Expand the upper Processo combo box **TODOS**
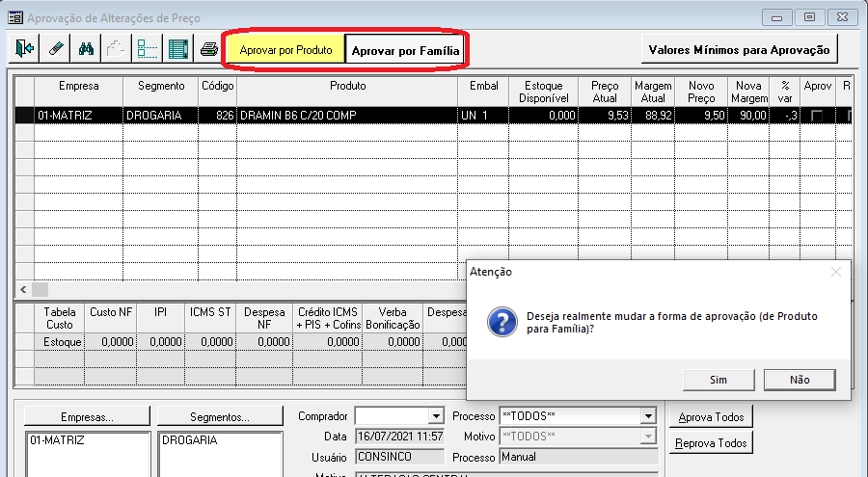This screenshot has width=868, height=477. [648, 416]
